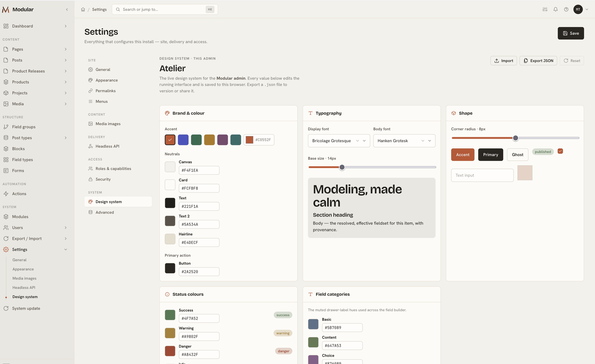
Task: Click the Modular logo icon
Action: pyautogui.click(x=6, y=9)
